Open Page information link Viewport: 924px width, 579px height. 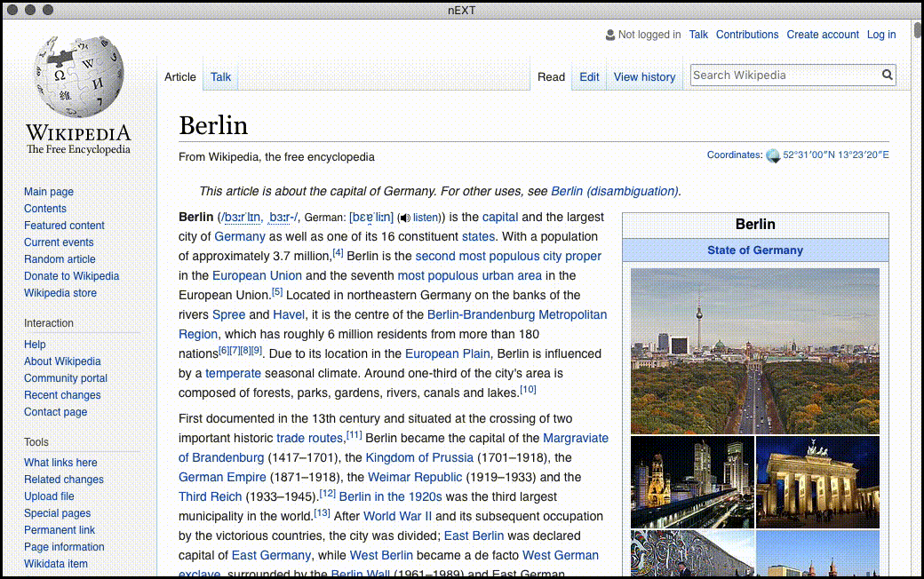tap(64, 547)
